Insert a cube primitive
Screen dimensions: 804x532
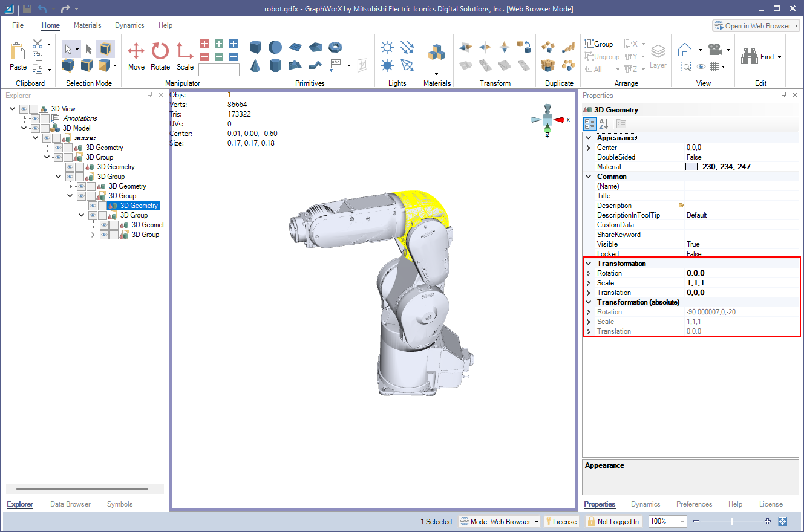[x=256, y=47]
